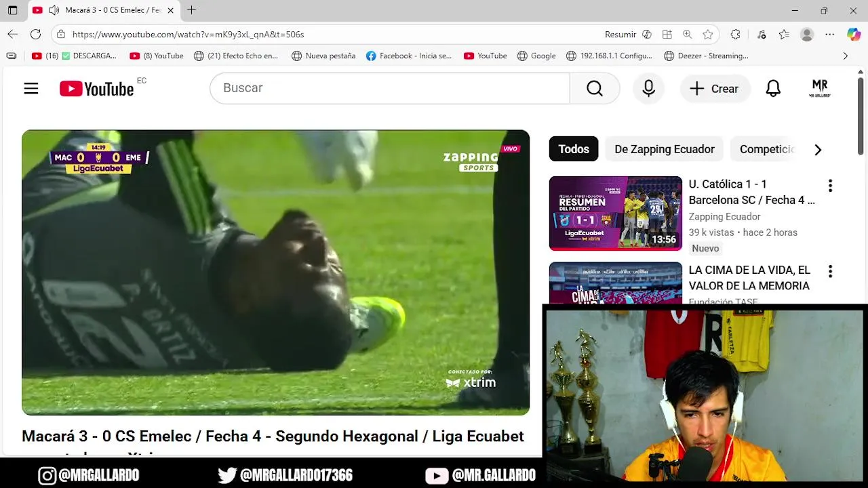Click the Resumir button in address bar

[620, 34]
